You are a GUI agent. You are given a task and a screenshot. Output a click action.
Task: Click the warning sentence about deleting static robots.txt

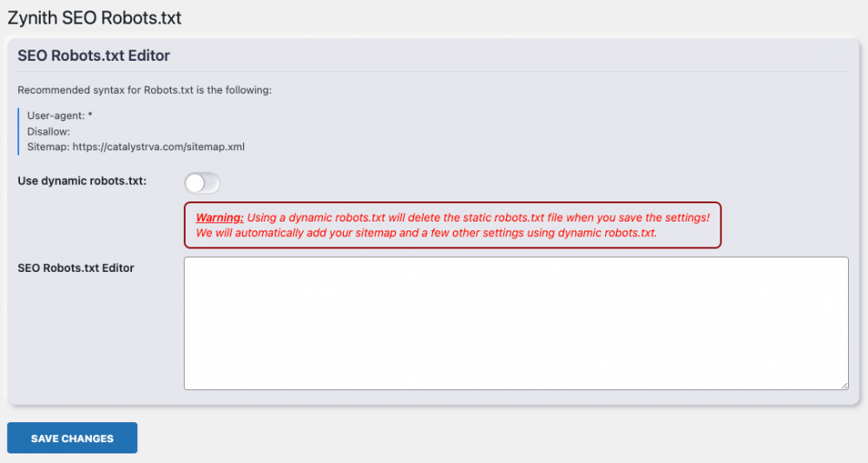coord(479,217)
